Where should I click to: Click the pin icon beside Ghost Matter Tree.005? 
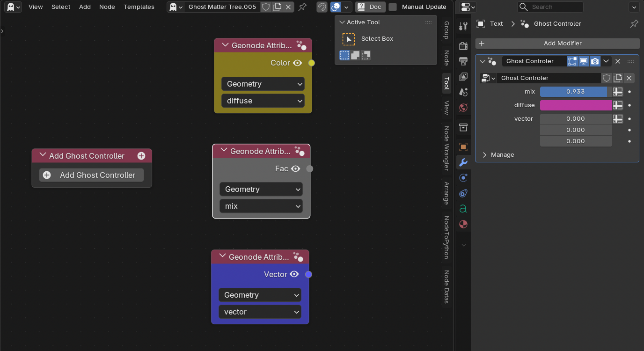[x=302, y=7]
